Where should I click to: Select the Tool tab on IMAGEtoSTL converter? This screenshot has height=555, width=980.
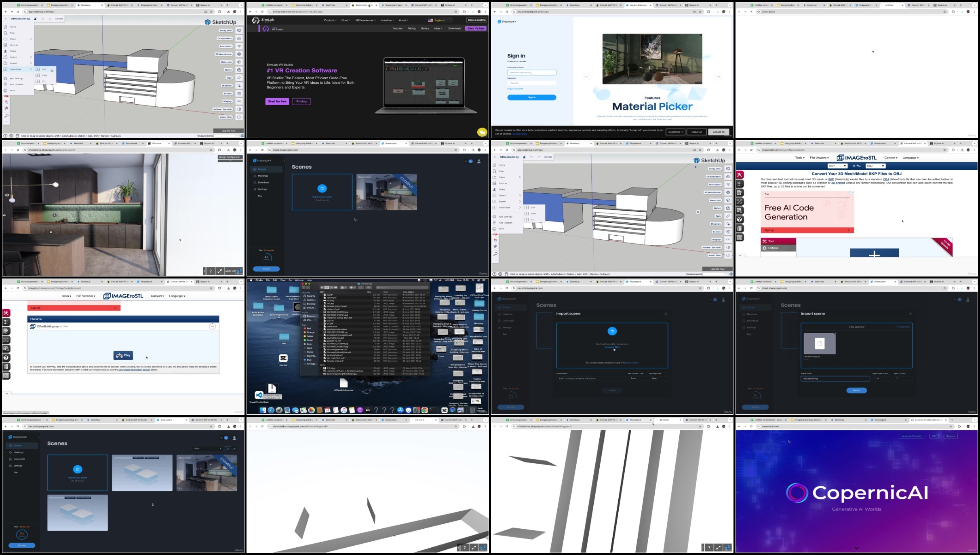tap(778, 241)
